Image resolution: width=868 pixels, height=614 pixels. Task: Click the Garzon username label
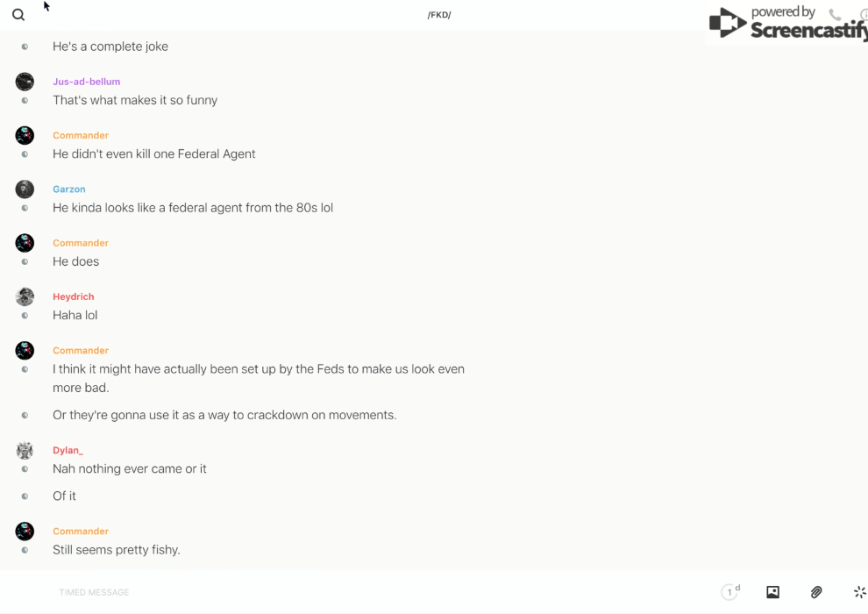tap(69, 189)
